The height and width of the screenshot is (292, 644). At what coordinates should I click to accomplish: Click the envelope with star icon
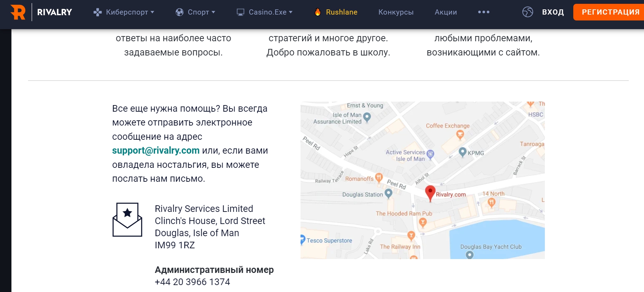click(127, 220)
